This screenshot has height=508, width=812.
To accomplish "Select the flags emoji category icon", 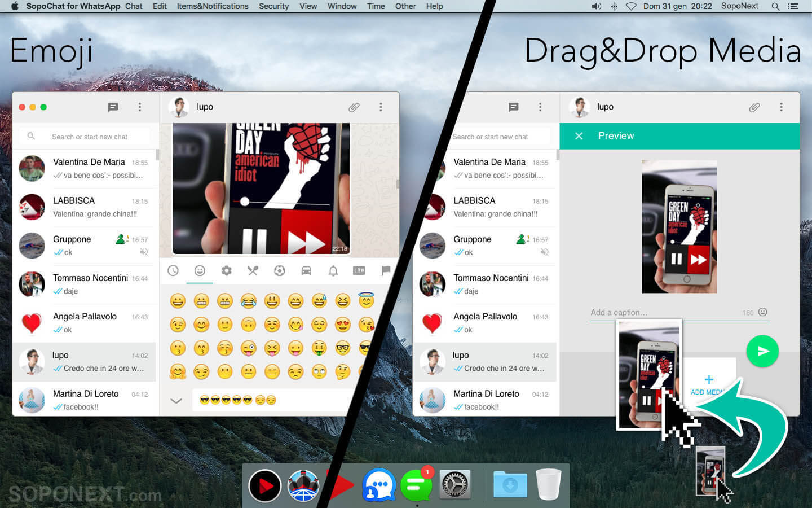I will [x=386, y=271].
